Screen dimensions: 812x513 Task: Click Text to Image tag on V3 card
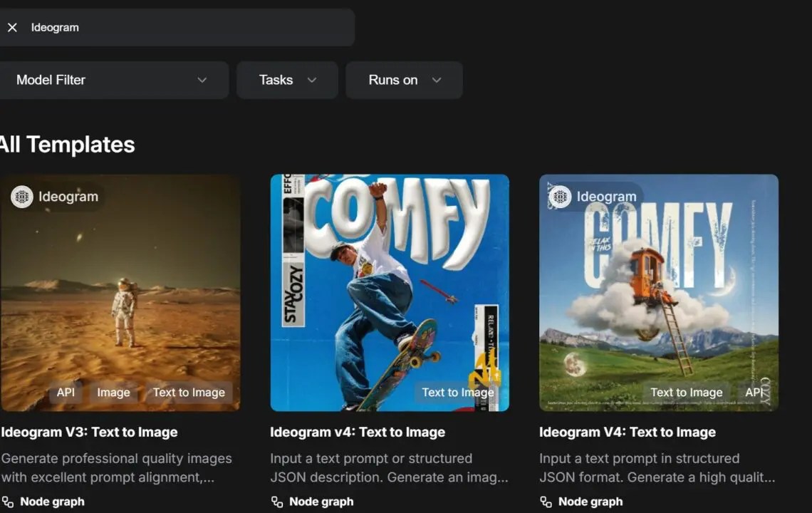(x=189, y=393)
